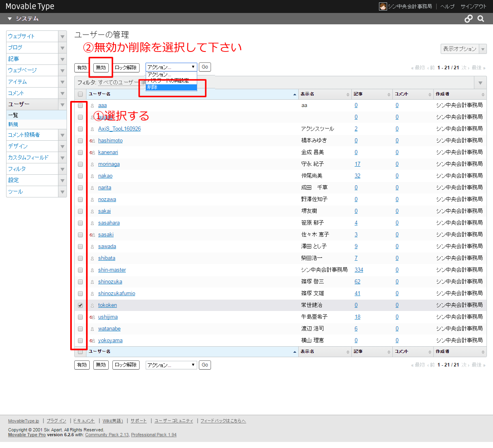493x448 pixels.
Task: Click the user avatar icon in top bar
Action: click(383, 6)
